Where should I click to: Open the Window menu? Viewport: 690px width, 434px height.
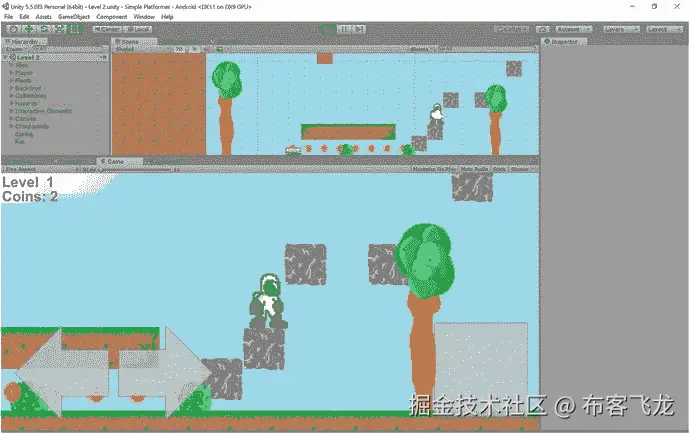[144, 17]
